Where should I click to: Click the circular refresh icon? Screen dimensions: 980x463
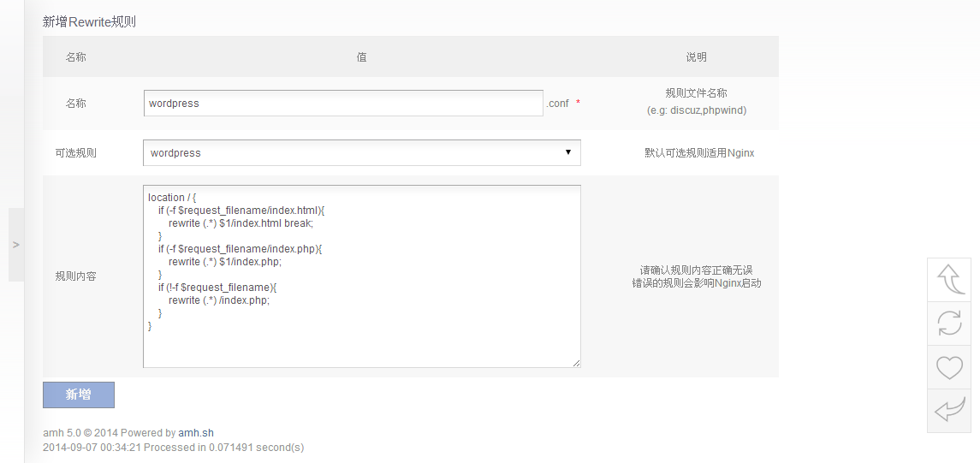click(x=949, y=324)
